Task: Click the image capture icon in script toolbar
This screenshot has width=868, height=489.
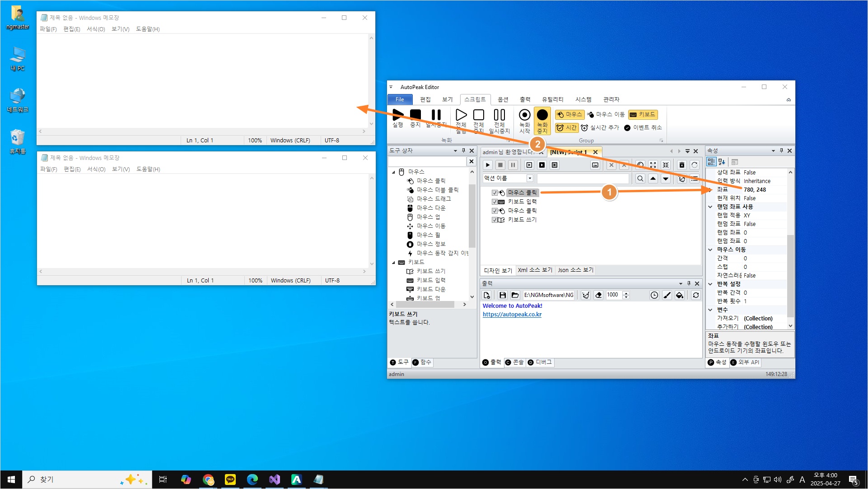Action: (x=595, y=165)
